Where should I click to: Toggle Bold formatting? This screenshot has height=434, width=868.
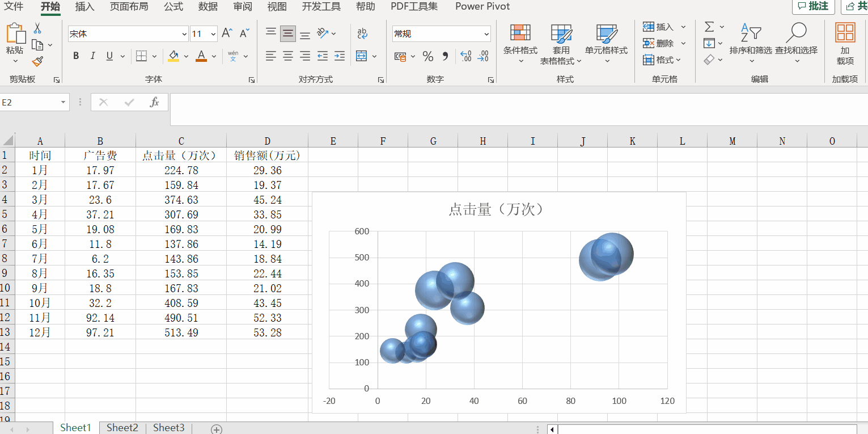(76, 56)
